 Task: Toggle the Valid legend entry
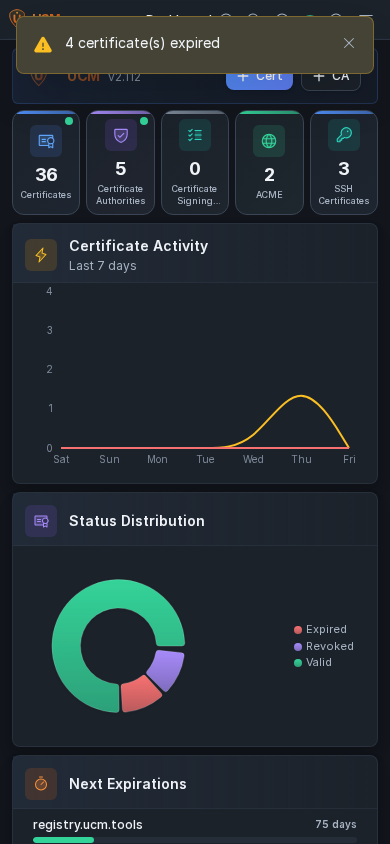[x=313, y=662]
